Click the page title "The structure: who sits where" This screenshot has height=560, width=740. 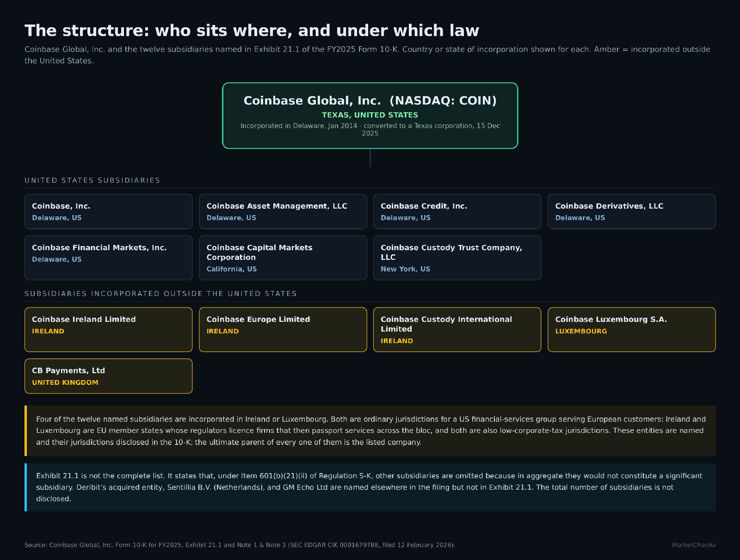click(x=252, y=31)
